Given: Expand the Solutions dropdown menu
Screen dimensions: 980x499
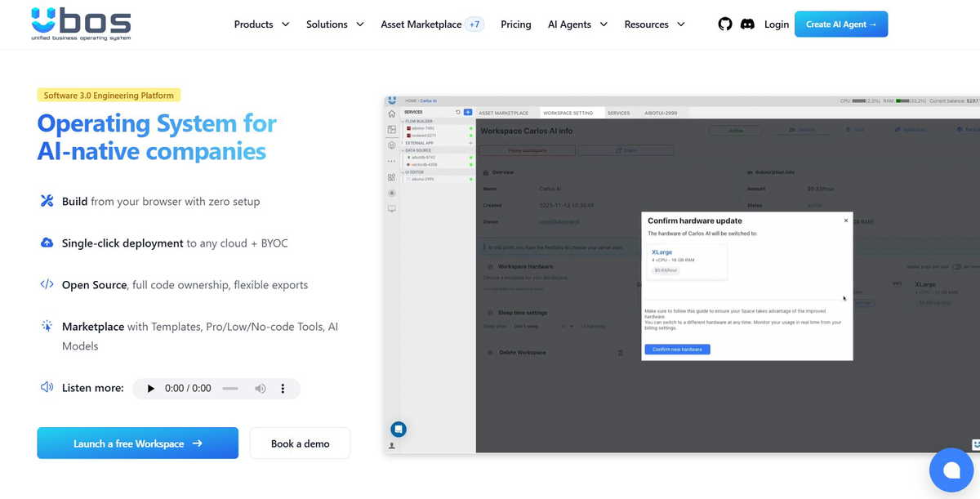Looking at the screenshot, I should coord(335,25).
